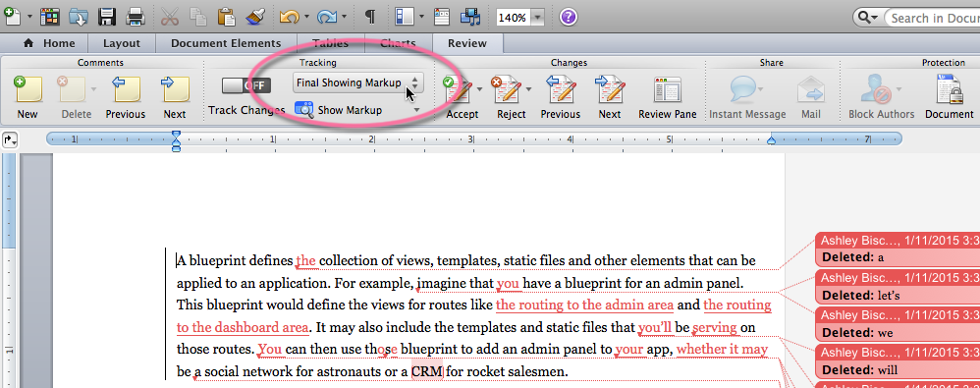Select the right indent ruler marker
Screen dimensions: 980x388
772,140
